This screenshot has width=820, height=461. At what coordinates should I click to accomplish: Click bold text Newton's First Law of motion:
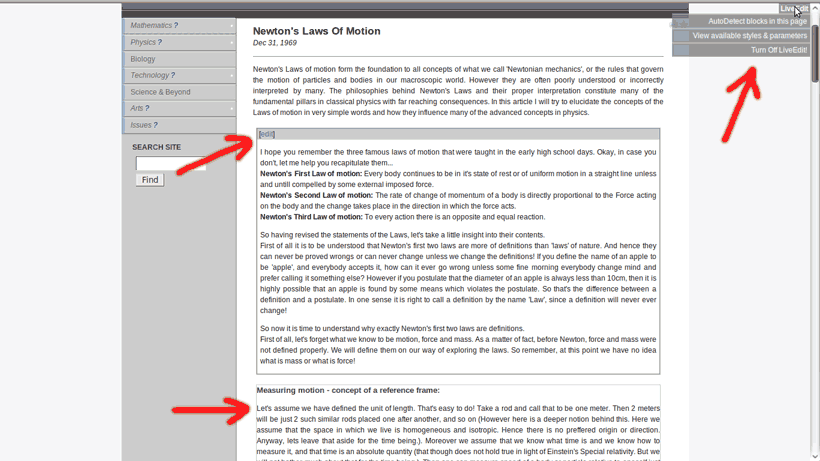(x=311, y=174)
